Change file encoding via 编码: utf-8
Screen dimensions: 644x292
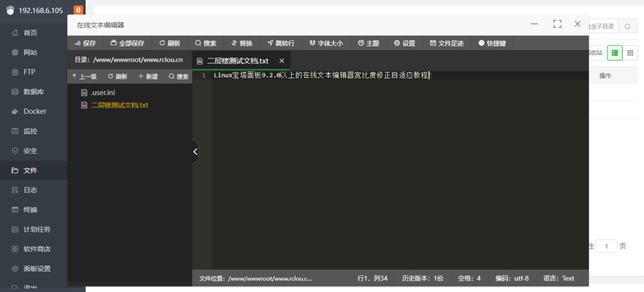pos(512,278)
